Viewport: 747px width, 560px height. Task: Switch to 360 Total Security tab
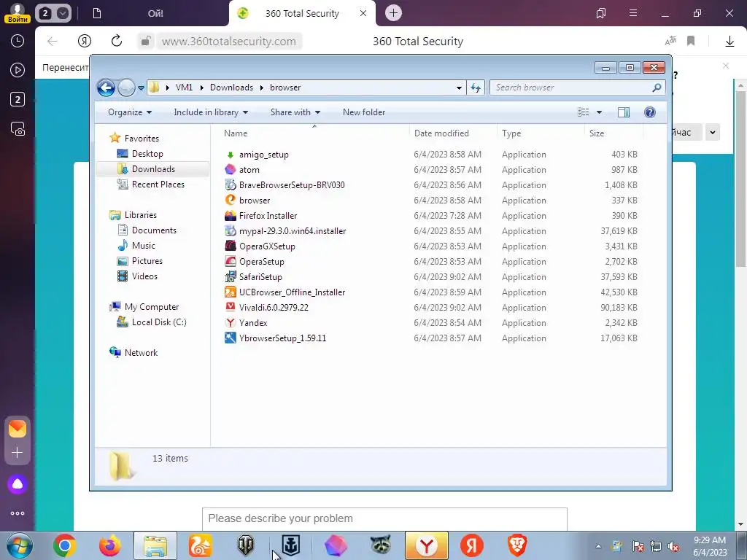click(x=302, y=13)
